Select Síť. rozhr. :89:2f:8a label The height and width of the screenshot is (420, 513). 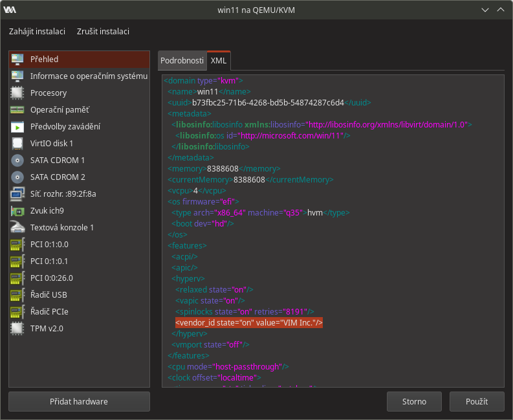click(x=63, y=193)
